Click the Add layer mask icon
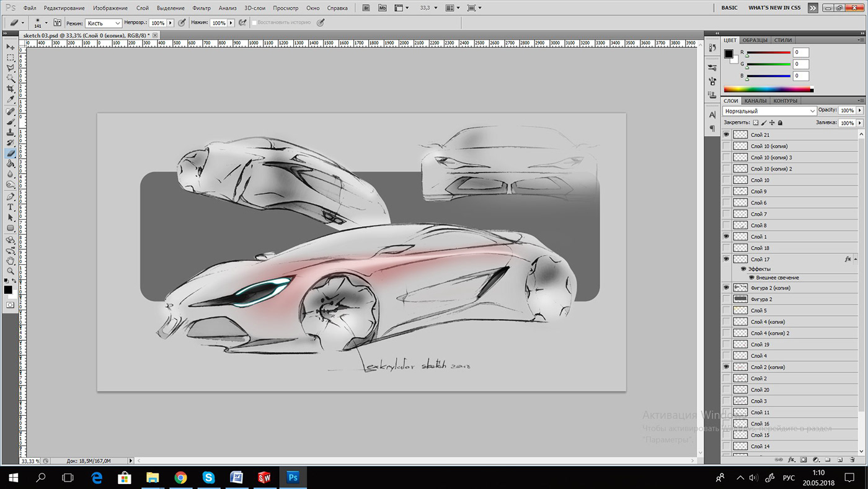The image size is (868, 489). (x=804, y=460)
